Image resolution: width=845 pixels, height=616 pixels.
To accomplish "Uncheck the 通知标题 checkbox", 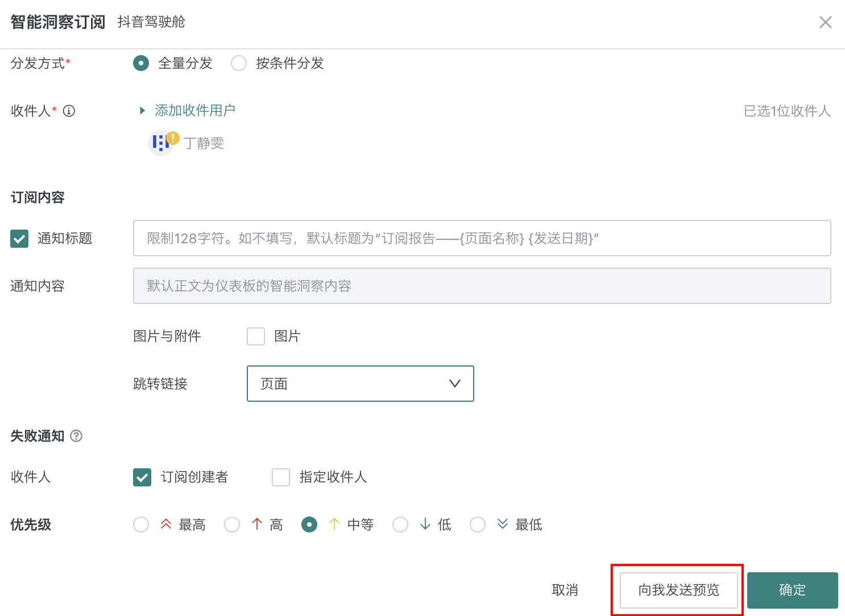I will 19,239.
